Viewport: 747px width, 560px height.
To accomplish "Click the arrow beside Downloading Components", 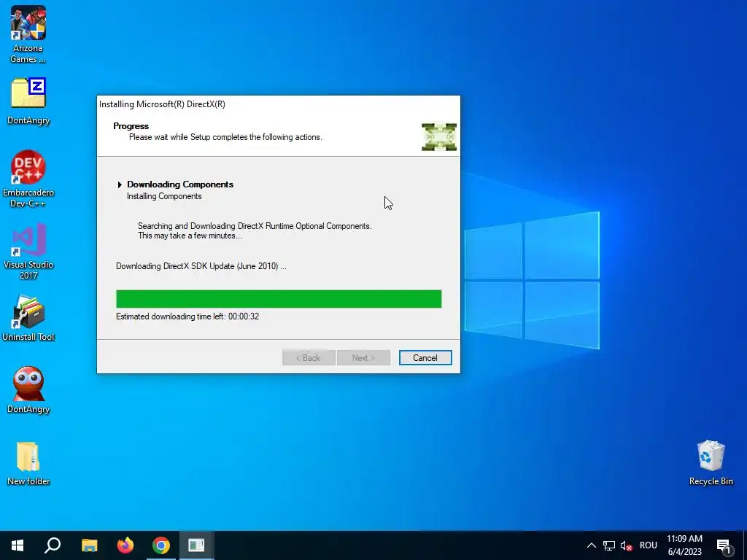I will pos(120,184).
